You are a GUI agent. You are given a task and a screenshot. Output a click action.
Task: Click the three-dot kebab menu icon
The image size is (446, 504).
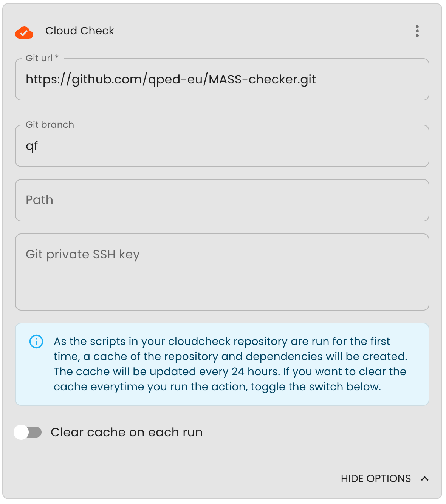(417, 31)
